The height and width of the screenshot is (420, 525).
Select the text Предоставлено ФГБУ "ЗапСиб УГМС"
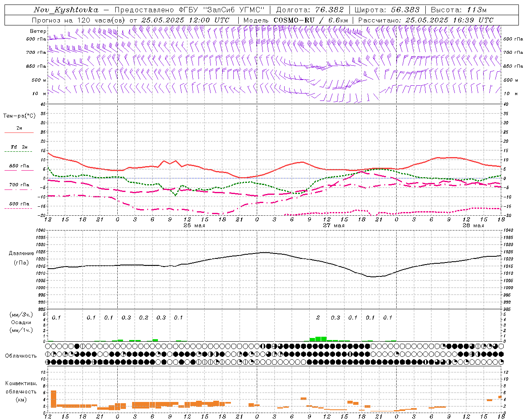pyautogui.click(x=190, y=10)
